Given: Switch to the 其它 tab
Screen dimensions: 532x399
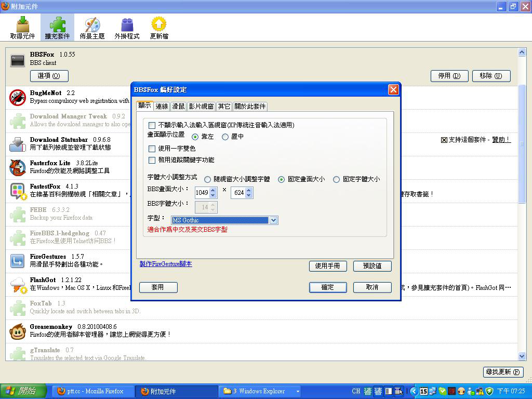Looking at the screenshot, I should pyautogui.click(x=224, y=107).
